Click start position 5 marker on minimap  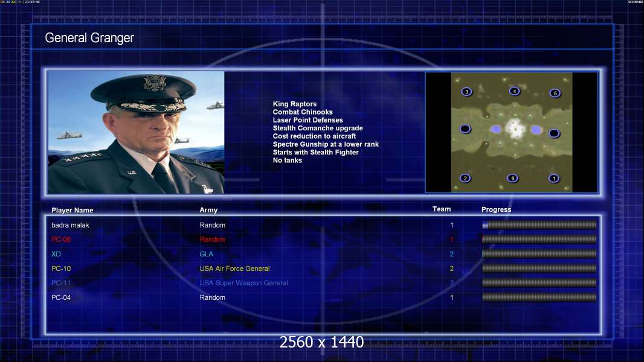click(555, 93)
